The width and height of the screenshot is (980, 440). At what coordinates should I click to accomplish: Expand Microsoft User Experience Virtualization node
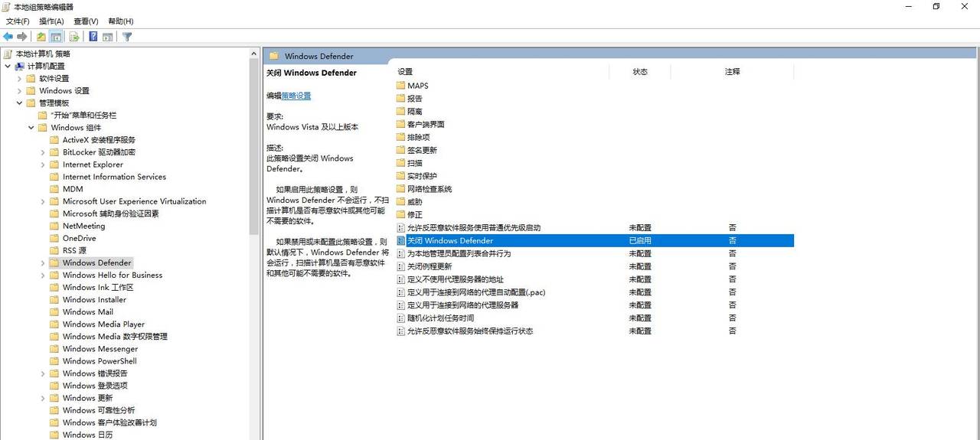[43, 201]
